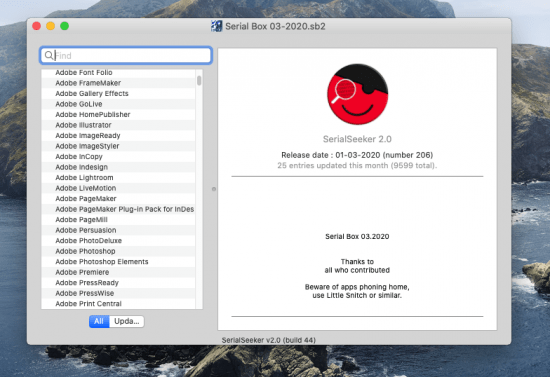Select Adobe PressWise entry
The width and height of the screenshot is (550, 377).
119,294
